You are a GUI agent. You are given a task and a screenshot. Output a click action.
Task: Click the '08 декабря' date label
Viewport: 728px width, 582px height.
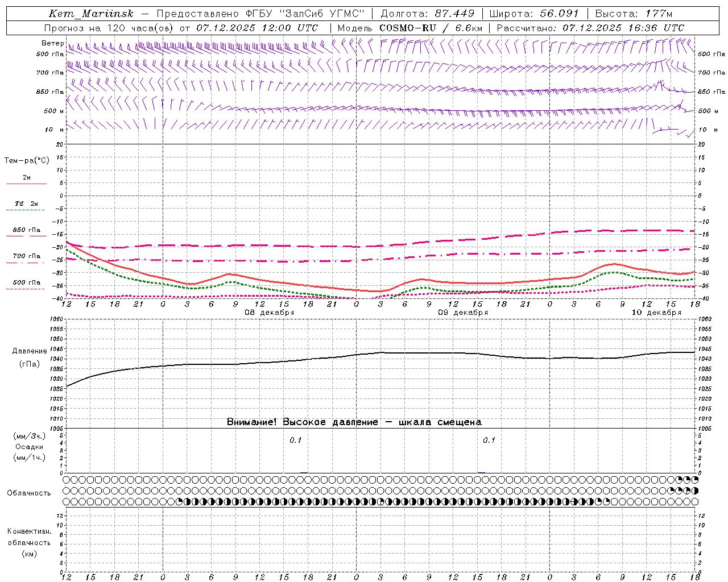point(270,313)
